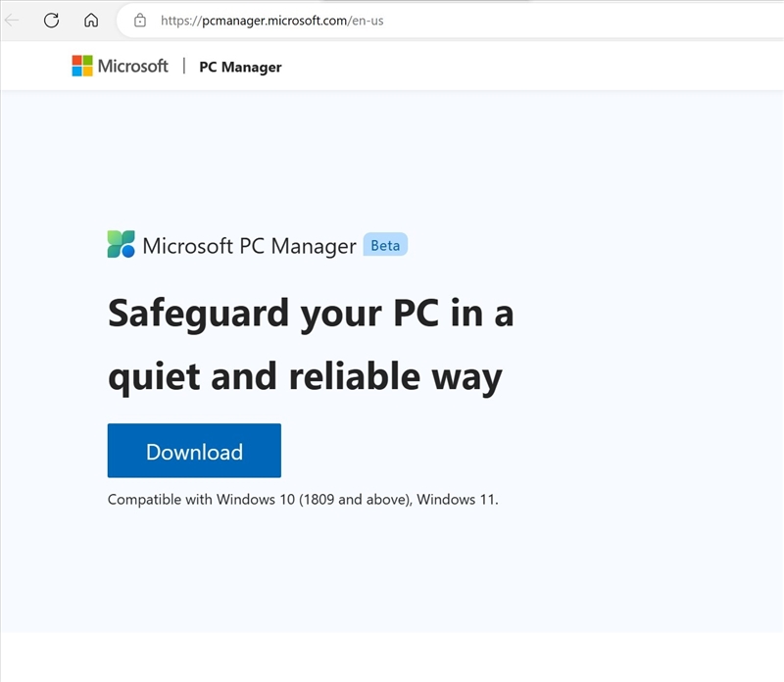Open the PC Manager header link
This screenshot has height=682, width=784.
pyautogui.click(x=240, y=67)
